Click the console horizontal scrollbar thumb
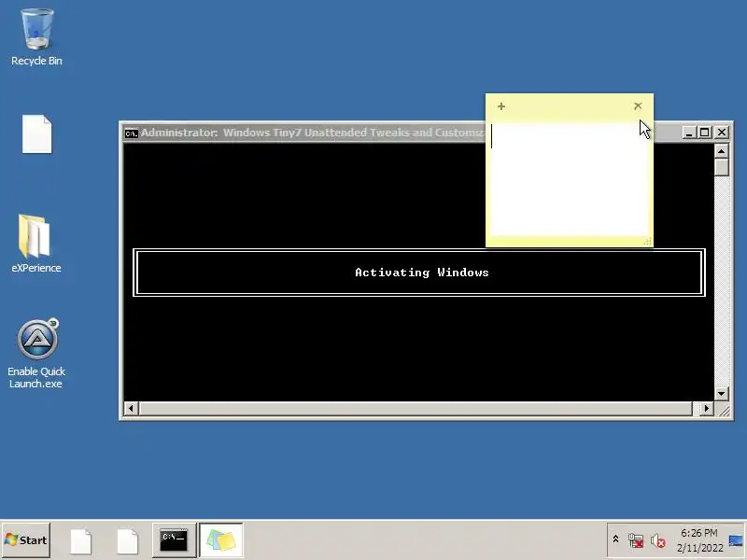The image size is (747, 560). coord(416,409)
